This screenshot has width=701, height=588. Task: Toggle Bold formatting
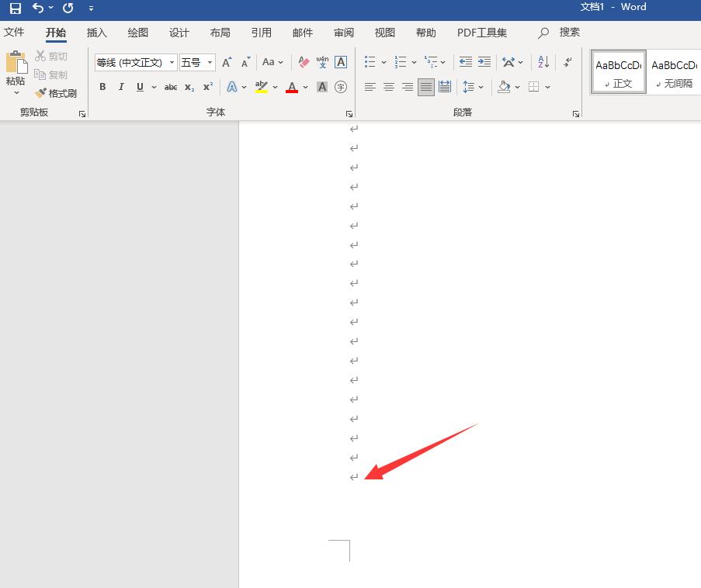pyautogui.click(x=102, y=87)
